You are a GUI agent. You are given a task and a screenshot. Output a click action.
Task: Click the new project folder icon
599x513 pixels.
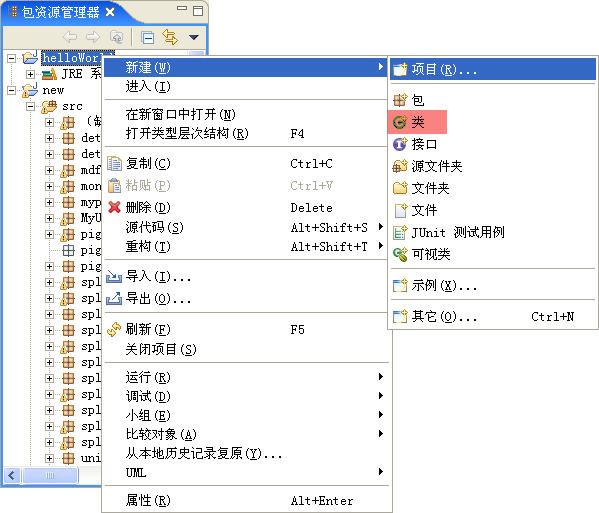click(30, 90)
